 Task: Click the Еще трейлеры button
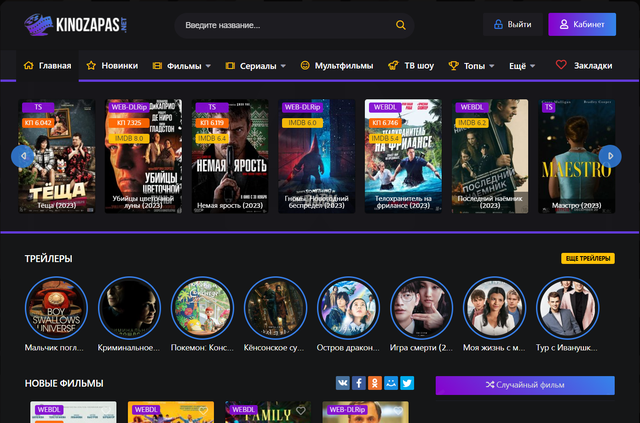click(x=588, y=258)
